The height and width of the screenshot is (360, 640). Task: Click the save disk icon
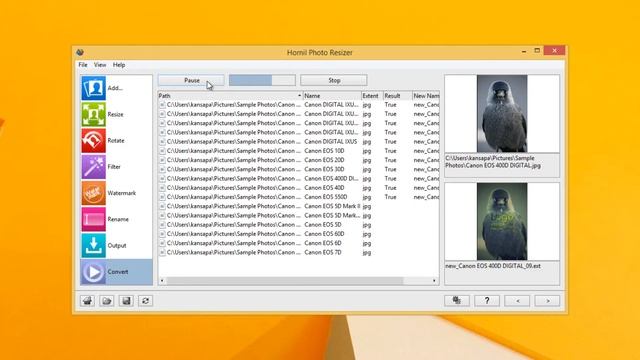(x=126, y=301)
